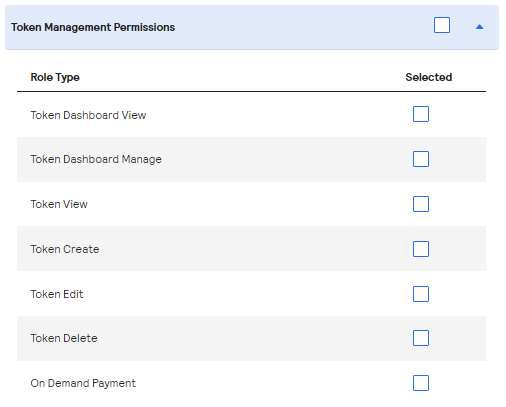The image size is (506, 407).
Task: Click the Role Type column header
Action: point(55,77)
